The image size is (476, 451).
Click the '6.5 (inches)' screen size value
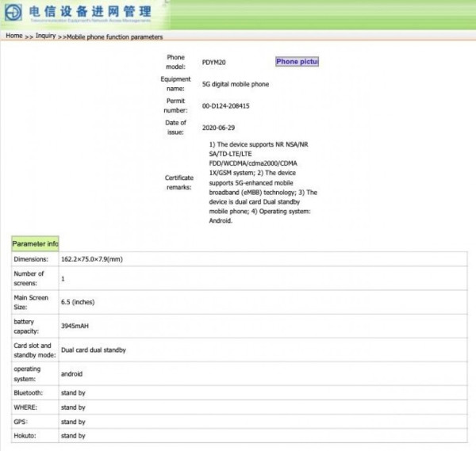[x=78, y=302]
